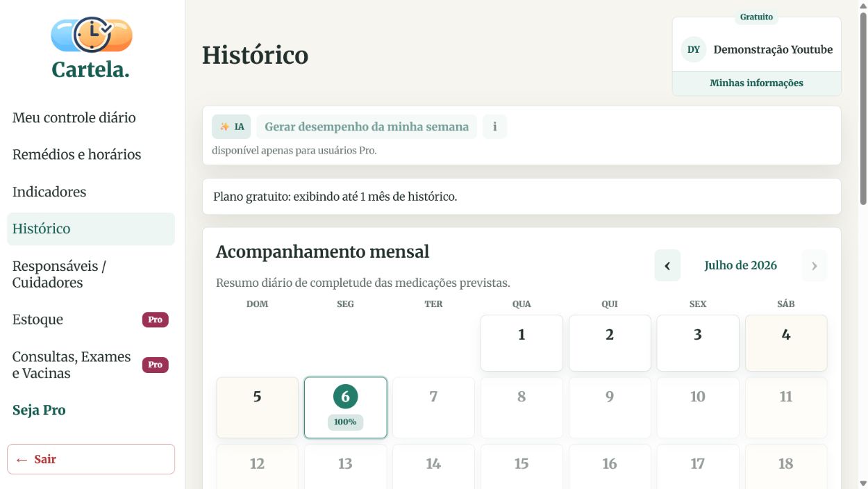Click the Cartela pill-clock logo
This screenshot has height=489, width=868.
pos(91,35)
